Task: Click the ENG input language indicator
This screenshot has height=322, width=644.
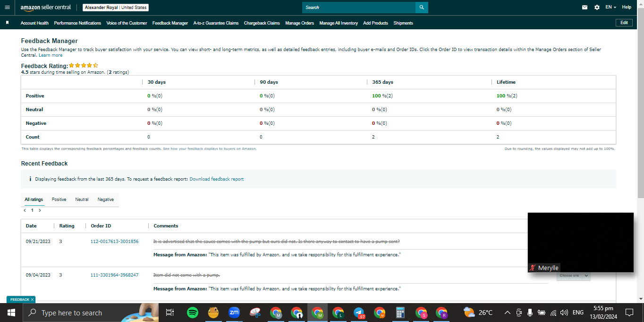Action: click(x=578, y=313)
